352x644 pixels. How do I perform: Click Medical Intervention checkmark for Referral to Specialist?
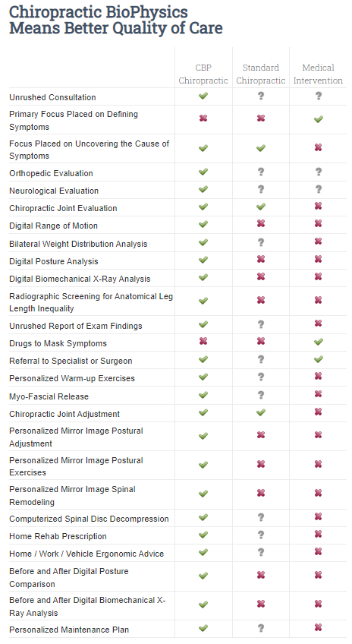319,360
